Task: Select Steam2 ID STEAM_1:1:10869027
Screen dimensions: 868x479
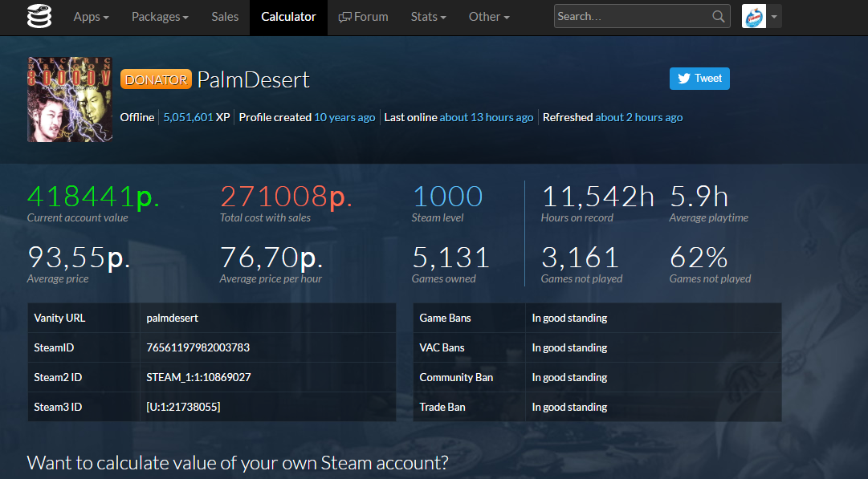Action: coord(198,377)
